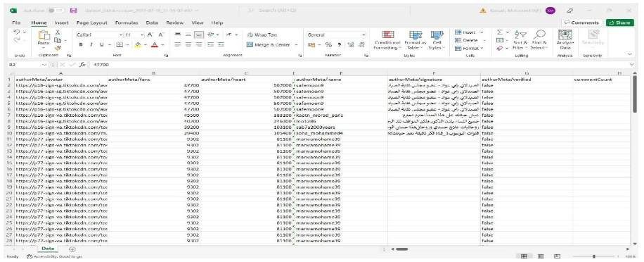Toggle Underline formatting
Viewport: 644px width, 262px height.
pos(101,44)
